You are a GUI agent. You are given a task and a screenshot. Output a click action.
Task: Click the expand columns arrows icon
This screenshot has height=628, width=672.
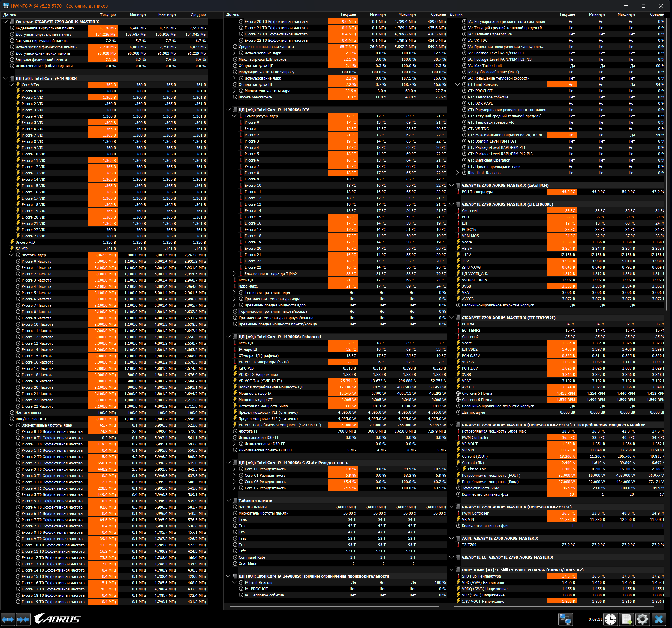(8, 620)
